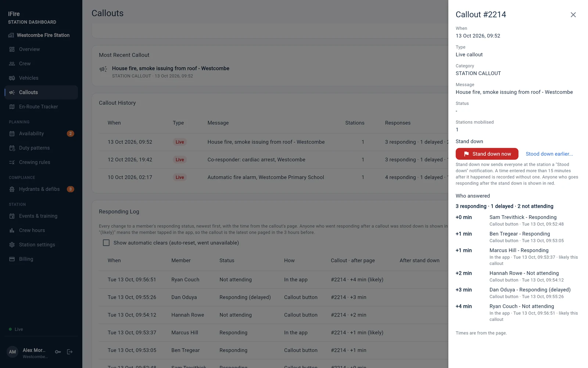Click the key icon beside Alex Mor...
588x368 pixels.
point(58,352)
